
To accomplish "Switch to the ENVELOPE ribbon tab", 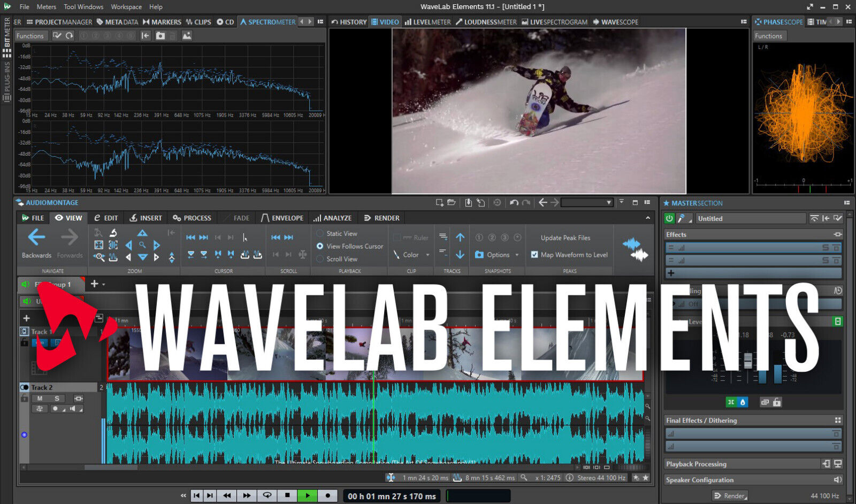I will (282, 218).
